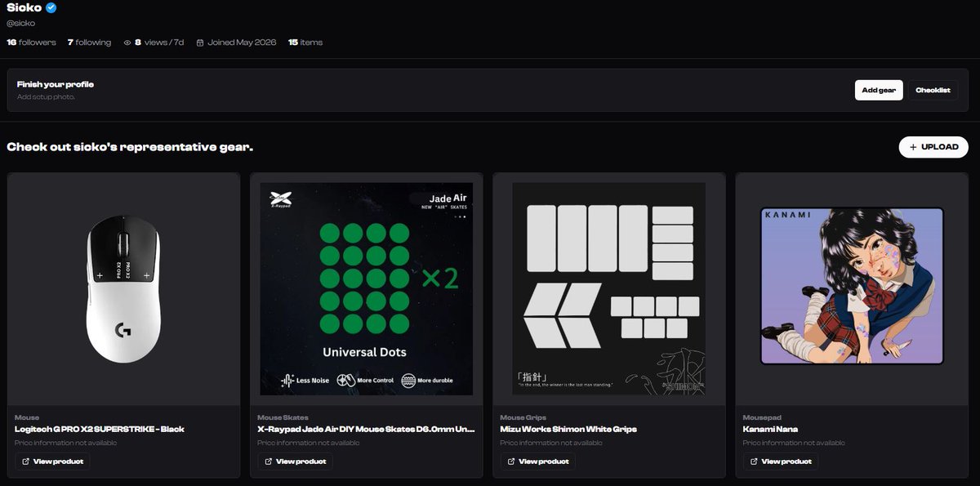Click the eye icon beside views count

click(x=127, y=42)
